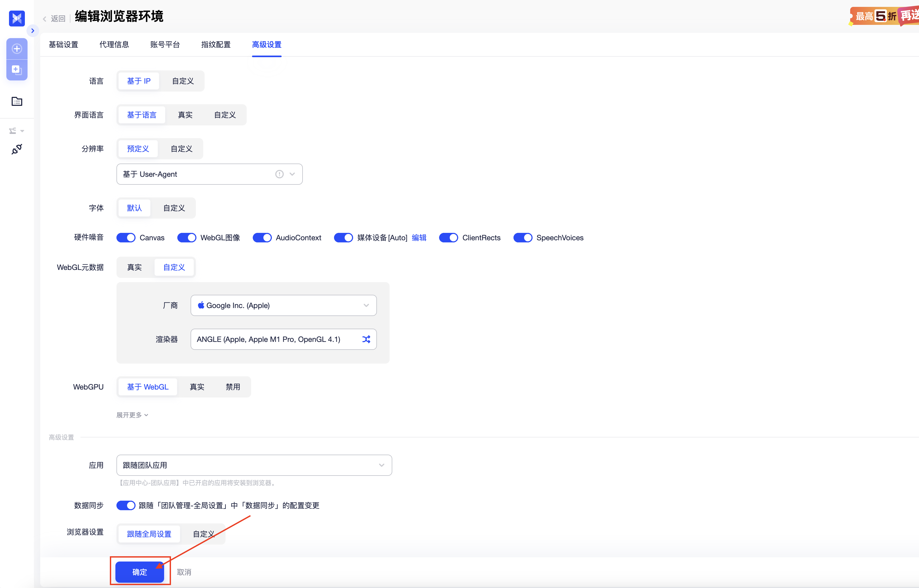Image resolution: width=919 pixels, height=588 pixels.
Task: Select 自定义 for 字体
Action: click(x=174, y=208)
